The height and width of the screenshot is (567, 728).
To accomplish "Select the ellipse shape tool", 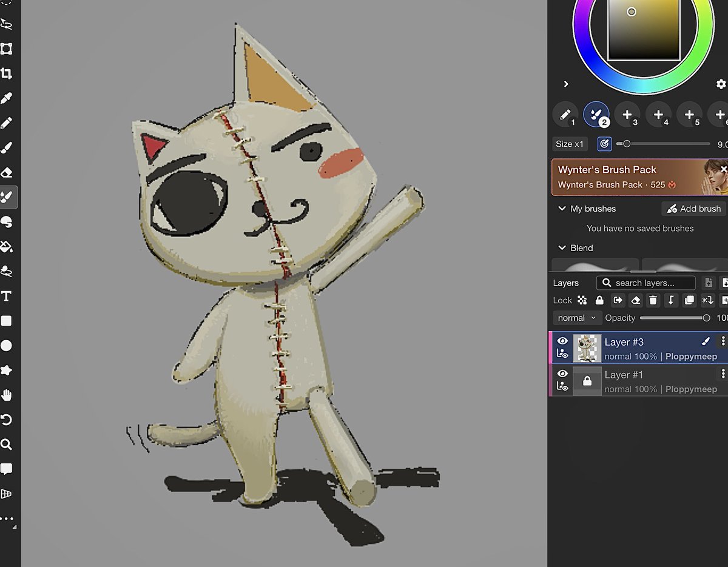I will (x=7, y=346).
